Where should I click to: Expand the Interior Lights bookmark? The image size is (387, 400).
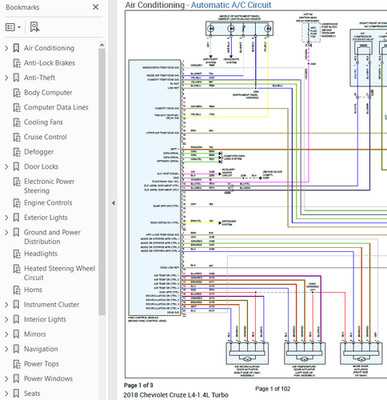(x=6, y=319)
